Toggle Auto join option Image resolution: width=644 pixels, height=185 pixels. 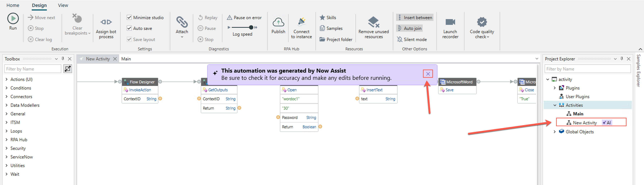(x=409, y=28)
